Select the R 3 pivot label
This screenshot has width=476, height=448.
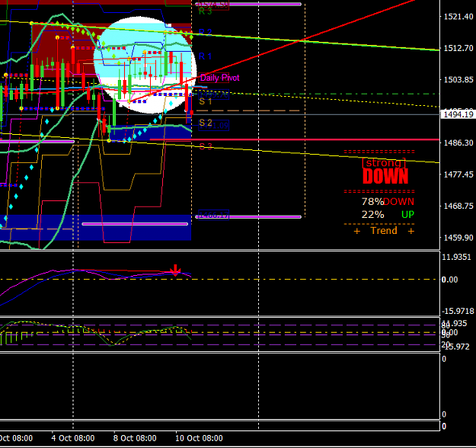point(205,11)
